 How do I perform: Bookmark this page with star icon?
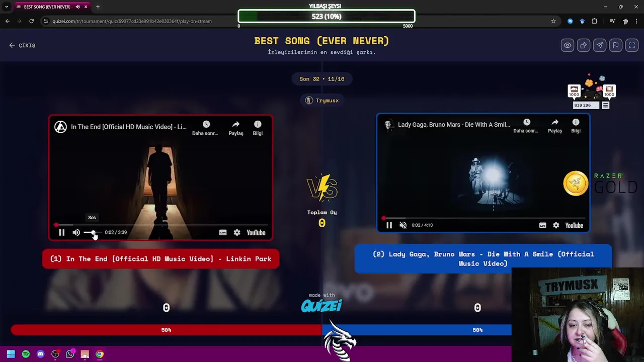tap(553, 21)
